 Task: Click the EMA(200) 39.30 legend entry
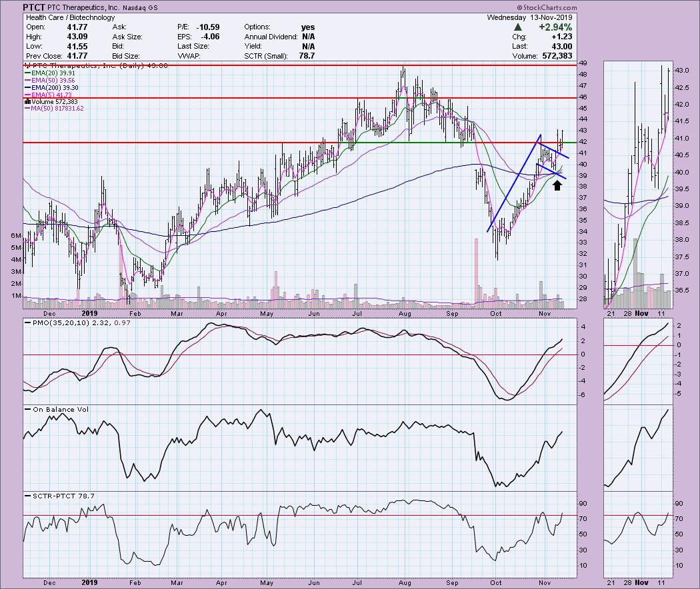(52, 88)
